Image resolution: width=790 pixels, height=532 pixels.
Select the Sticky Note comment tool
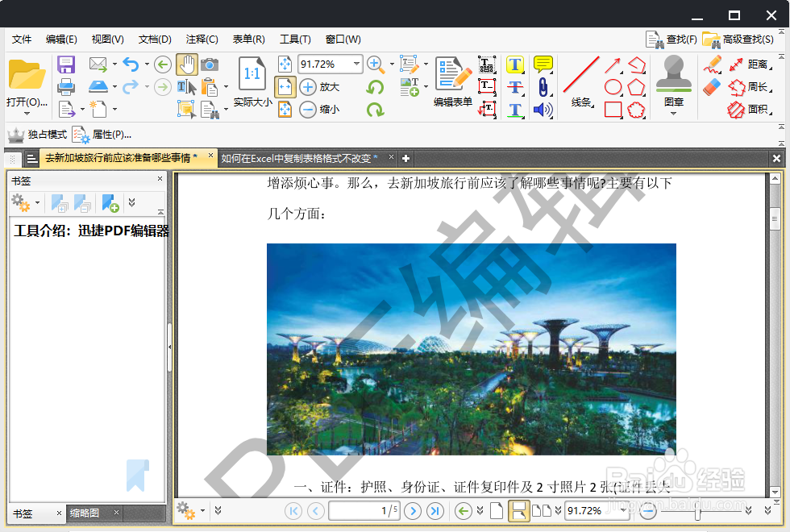point(543,64)
